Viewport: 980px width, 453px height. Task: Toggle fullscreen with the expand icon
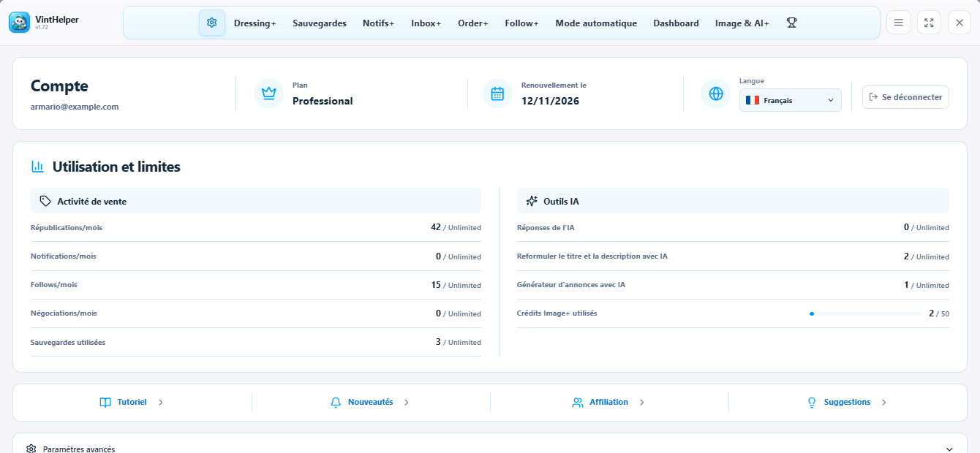point(929,23)
